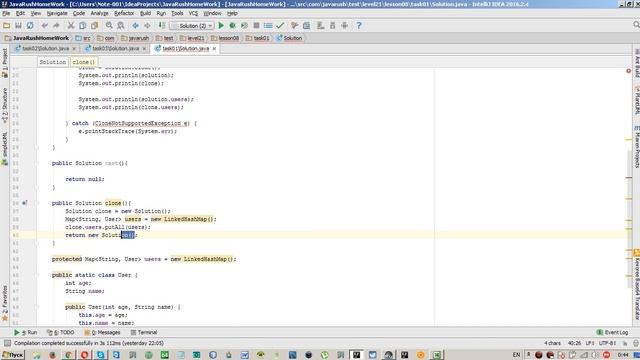
Task: Toggle the Ant Build side panel
Action: tap(636, 62)
